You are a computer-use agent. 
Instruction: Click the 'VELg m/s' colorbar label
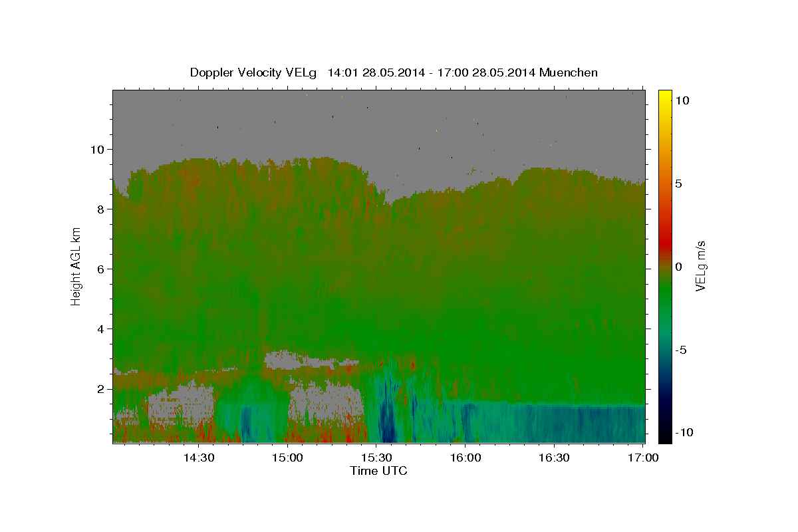[x=700, y=267]
